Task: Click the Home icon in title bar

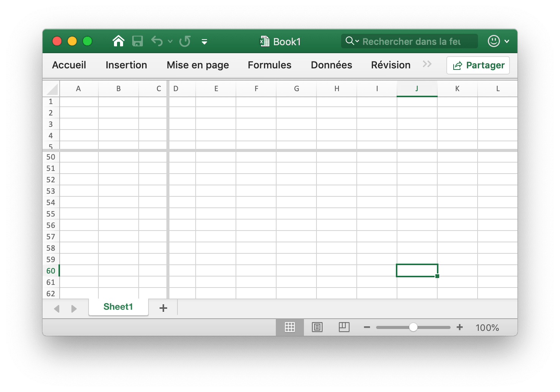Action: [x=119, y=41]
